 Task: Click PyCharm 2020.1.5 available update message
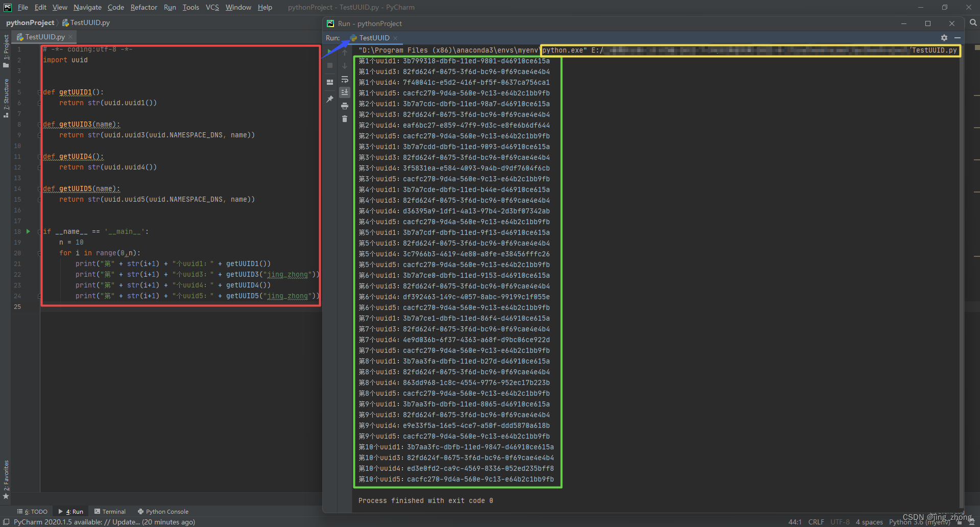click(104, 522)
